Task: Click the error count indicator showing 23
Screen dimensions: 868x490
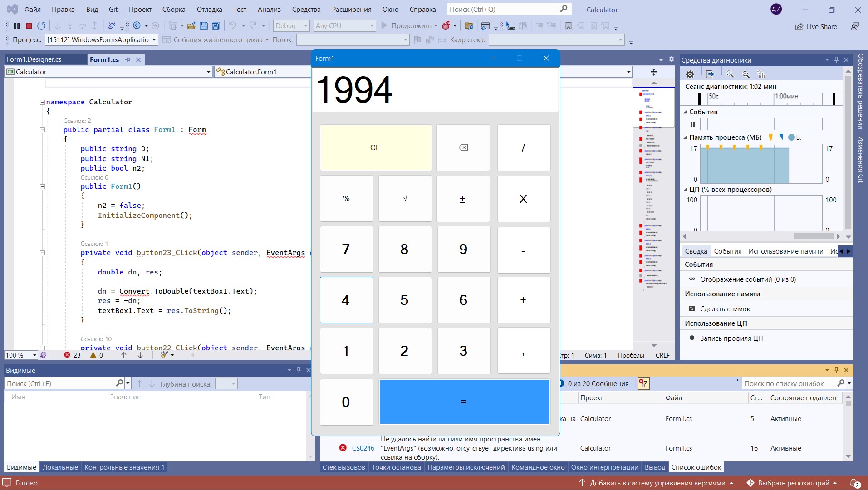Action: [72, 355]
